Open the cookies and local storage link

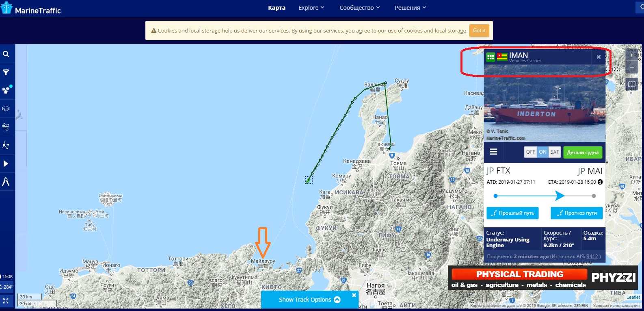(x=422, y=30)
